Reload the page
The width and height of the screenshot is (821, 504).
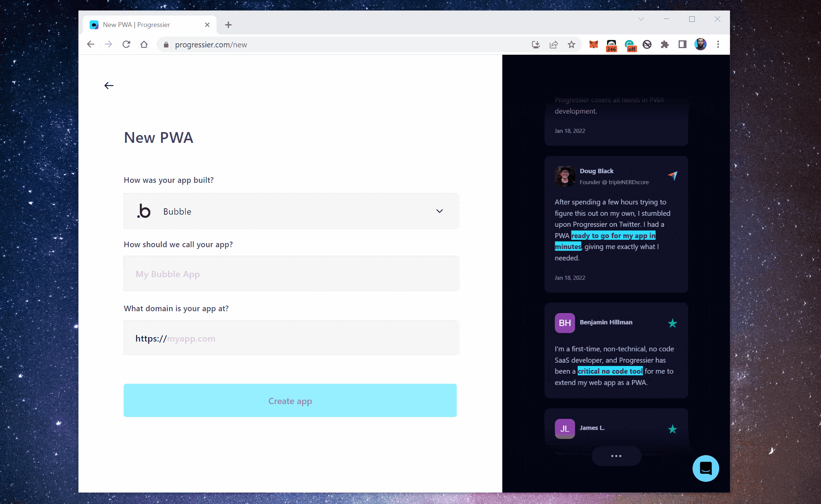click(126, 44)
